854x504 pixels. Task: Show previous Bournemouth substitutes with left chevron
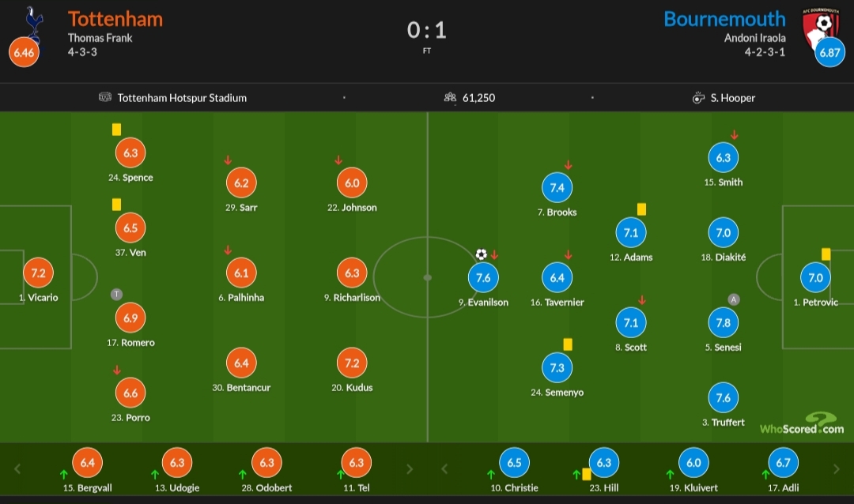click(444, 468)
